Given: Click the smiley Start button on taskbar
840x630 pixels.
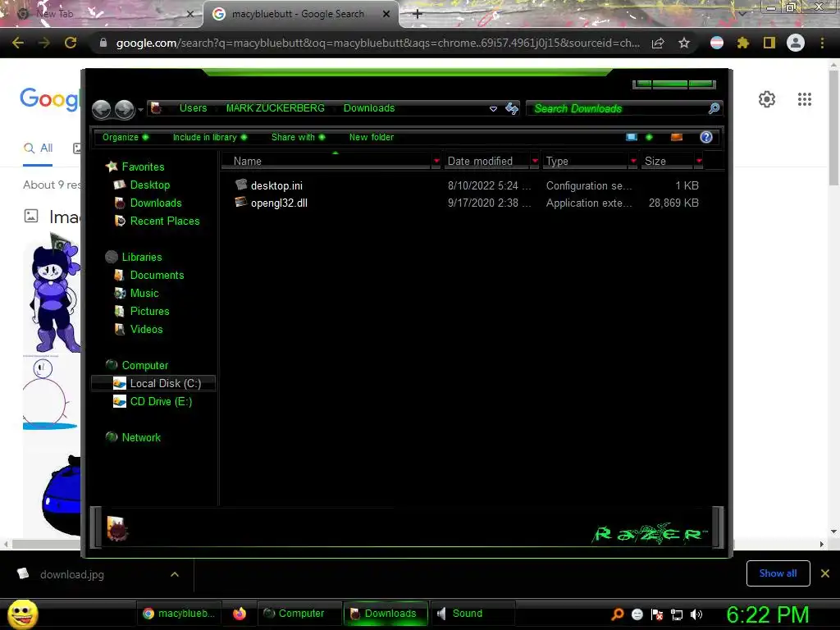Looking at the screenshot, I should 22,614.
